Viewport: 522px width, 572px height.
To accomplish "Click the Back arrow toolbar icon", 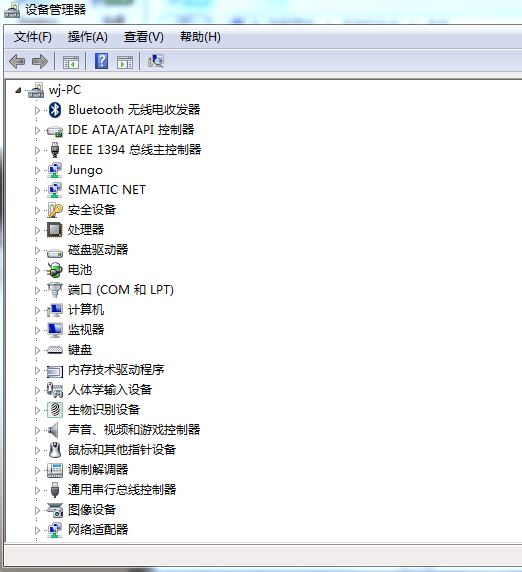I will (x=17, y=61).
